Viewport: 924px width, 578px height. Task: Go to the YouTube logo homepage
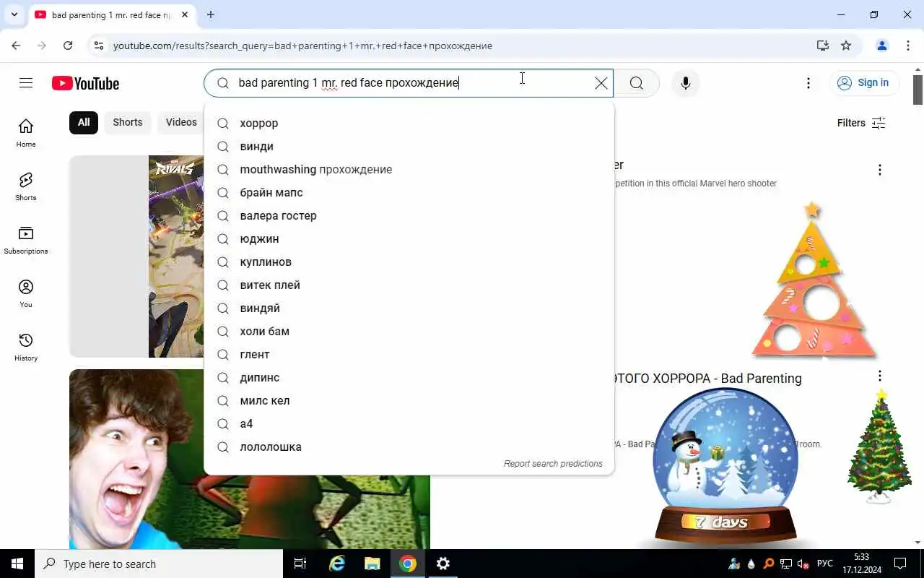click(85, 83)
